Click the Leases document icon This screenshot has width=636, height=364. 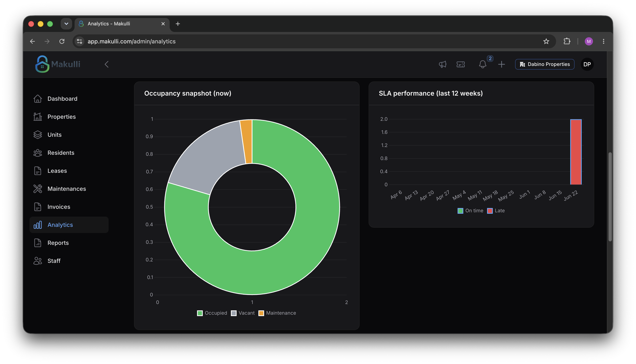click(38, 171)
